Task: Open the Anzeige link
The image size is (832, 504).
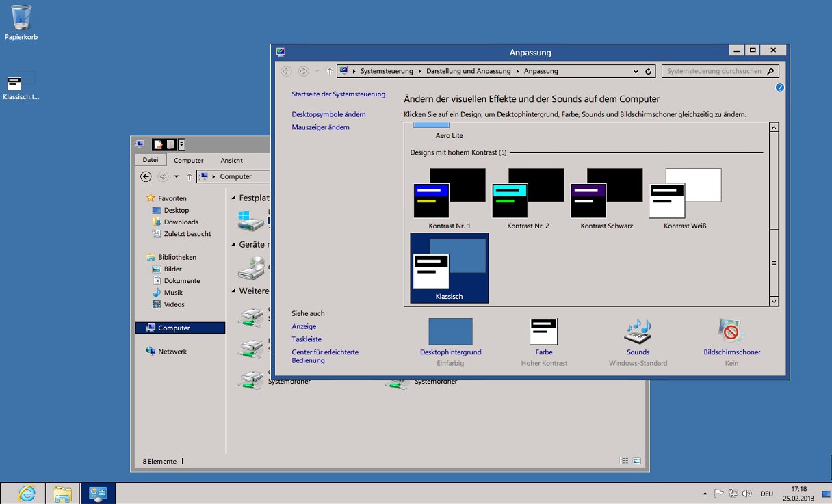Action: pos(304,326)
